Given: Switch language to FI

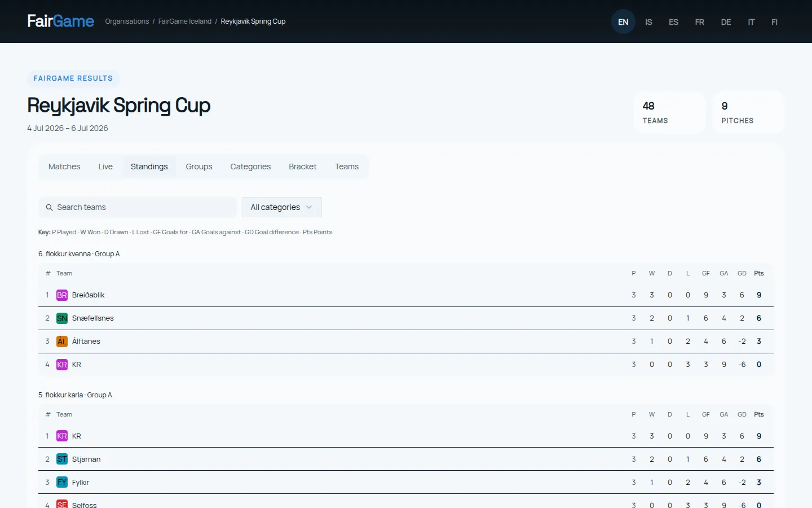Looking at the screenshot, I should click(774, 22).
